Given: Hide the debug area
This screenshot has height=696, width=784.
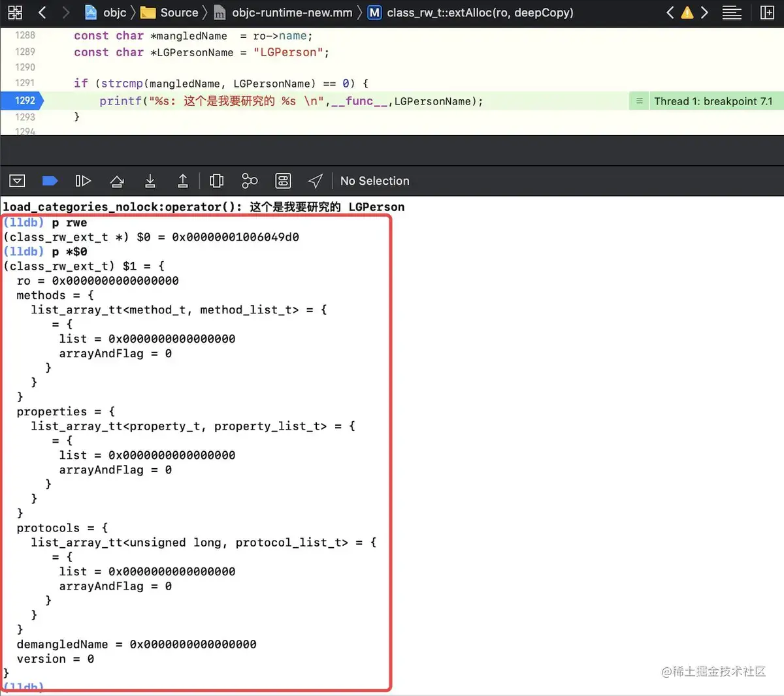Looking at the screenshot, I should pyautogui.click(x=17, y=181).
